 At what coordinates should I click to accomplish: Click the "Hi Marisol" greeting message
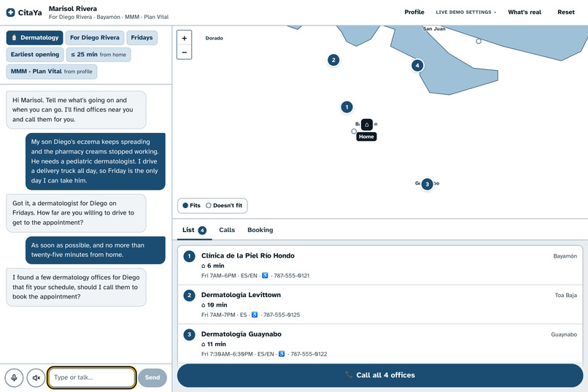click(x=76, y=109)
